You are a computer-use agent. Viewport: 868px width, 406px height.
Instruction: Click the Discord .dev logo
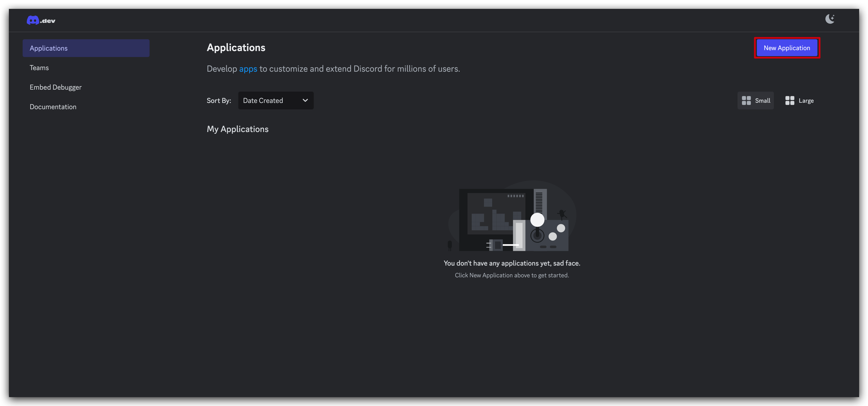pos(41,21)
